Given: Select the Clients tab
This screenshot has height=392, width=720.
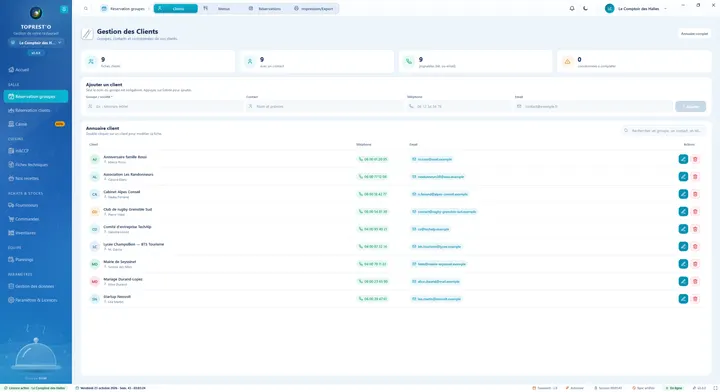Looking at the screenshot, I should coord(175,9).
